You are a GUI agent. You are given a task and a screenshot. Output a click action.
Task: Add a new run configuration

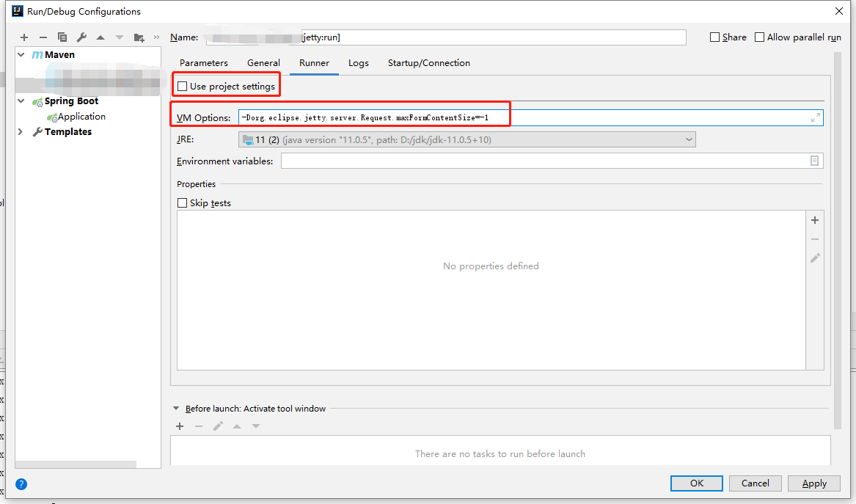[23, 37]
